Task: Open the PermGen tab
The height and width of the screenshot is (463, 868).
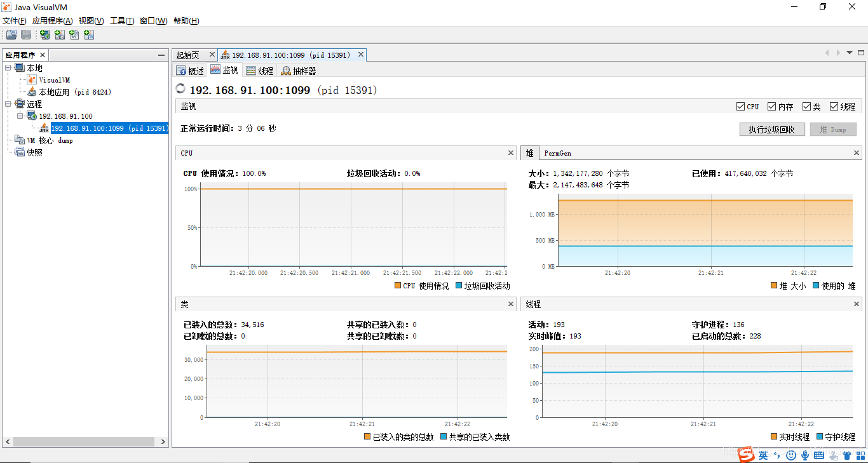Action: click(557, 153)
